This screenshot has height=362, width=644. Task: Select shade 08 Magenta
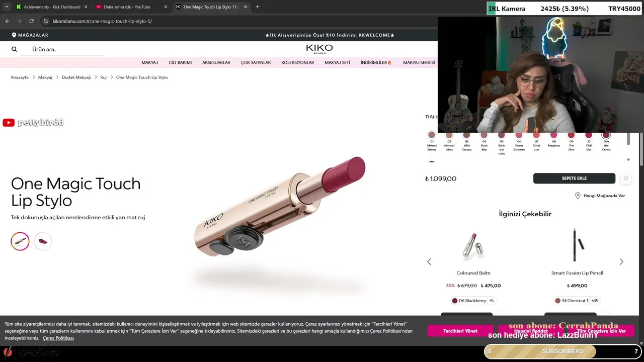pos(553,135)
